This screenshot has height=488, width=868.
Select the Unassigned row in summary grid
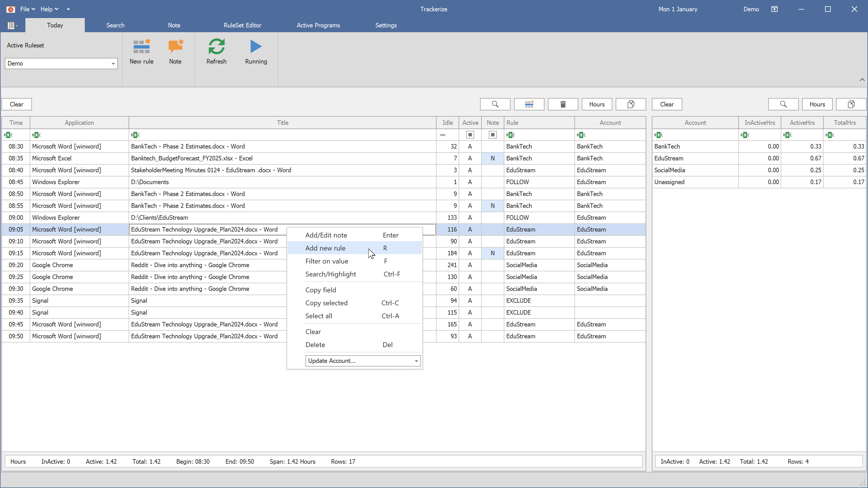pyautogui.click(x=759, y=182)
